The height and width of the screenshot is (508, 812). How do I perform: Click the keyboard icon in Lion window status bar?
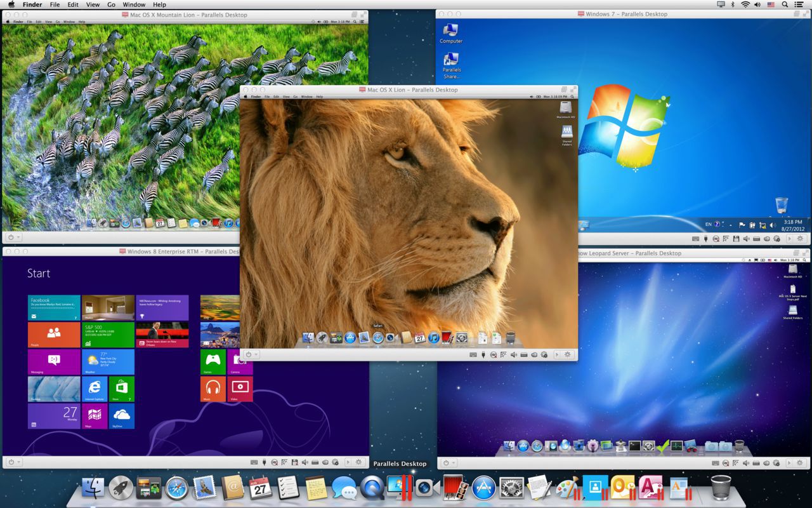click(x=473, y=354)
